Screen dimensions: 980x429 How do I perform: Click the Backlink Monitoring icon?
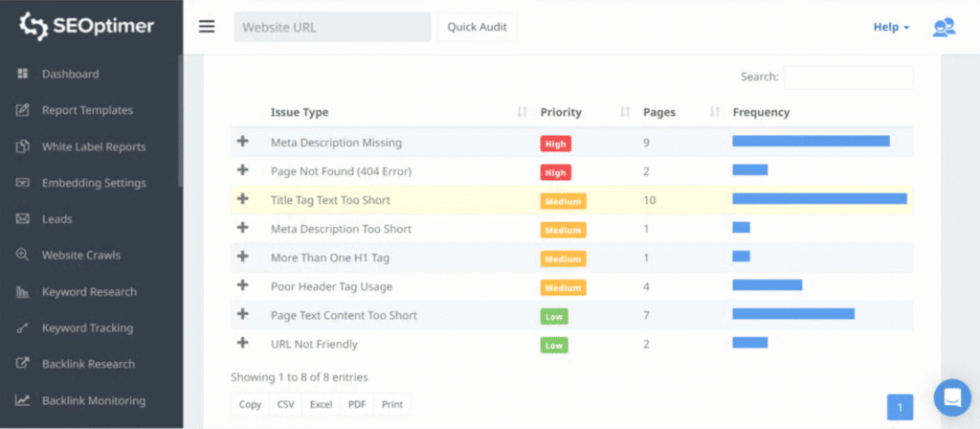[x=23, y=401]
